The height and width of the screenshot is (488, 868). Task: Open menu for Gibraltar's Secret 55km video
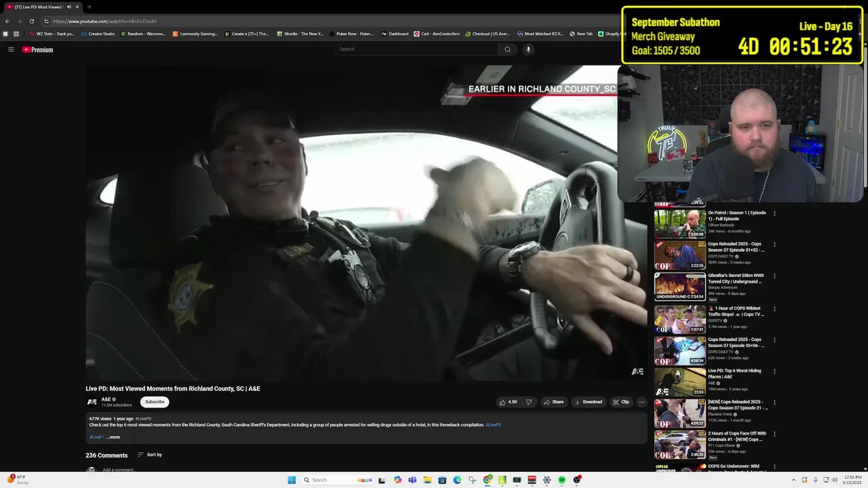coord(774,277)
